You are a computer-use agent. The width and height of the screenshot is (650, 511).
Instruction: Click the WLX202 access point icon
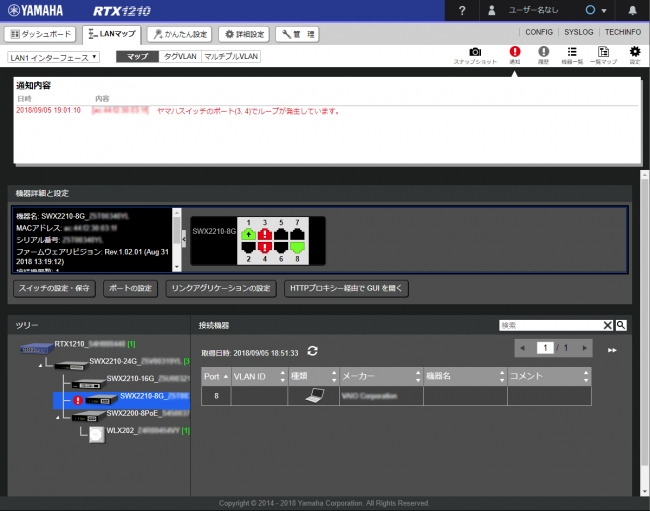96,435
